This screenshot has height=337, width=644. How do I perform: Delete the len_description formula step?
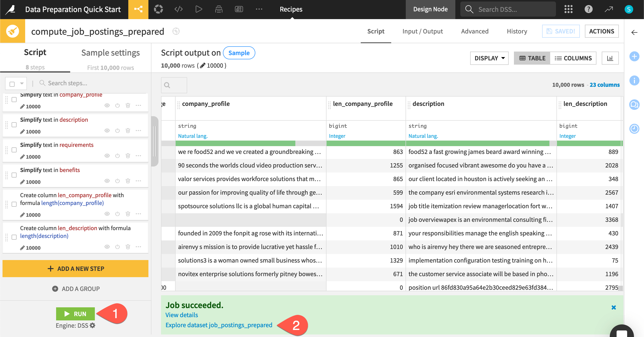pos(128,247)
